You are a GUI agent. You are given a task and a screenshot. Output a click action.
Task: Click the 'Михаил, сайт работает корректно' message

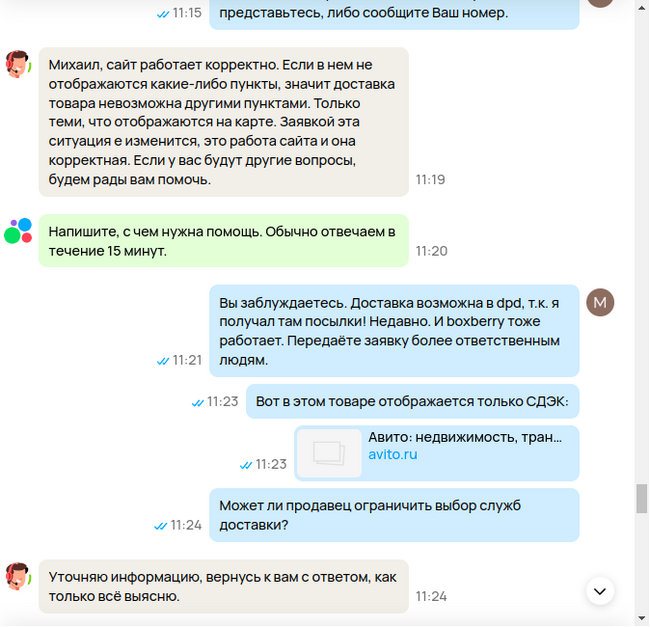pyautogui.click(x=223, y=122)
